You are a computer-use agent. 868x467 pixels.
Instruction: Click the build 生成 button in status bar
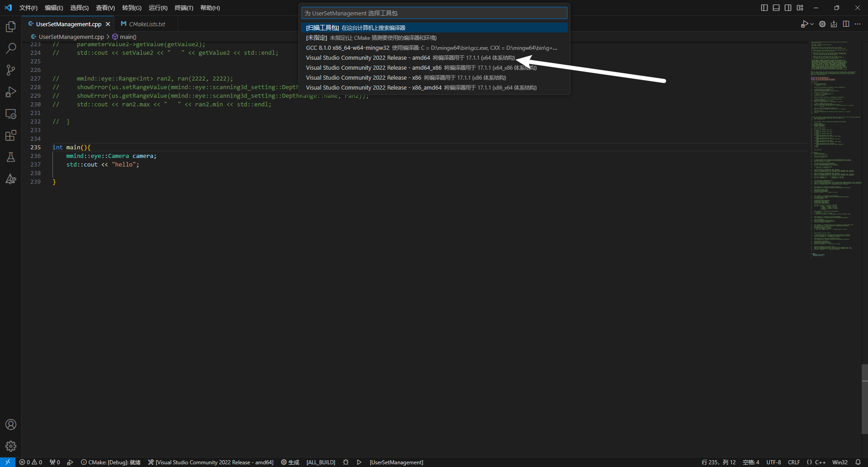[x=290, y=462]
